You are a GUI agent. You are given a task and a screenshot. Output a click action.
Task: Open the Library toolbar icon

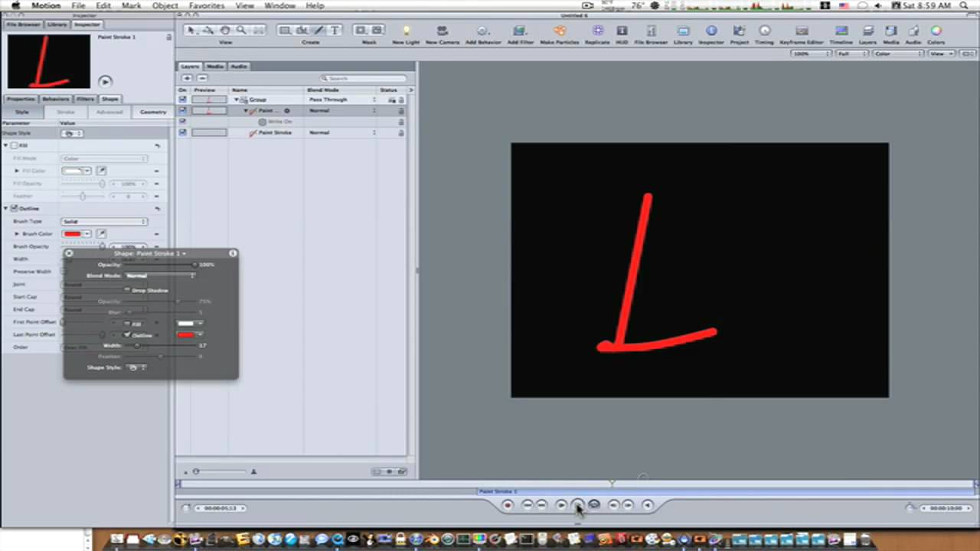tap(683, 31)
